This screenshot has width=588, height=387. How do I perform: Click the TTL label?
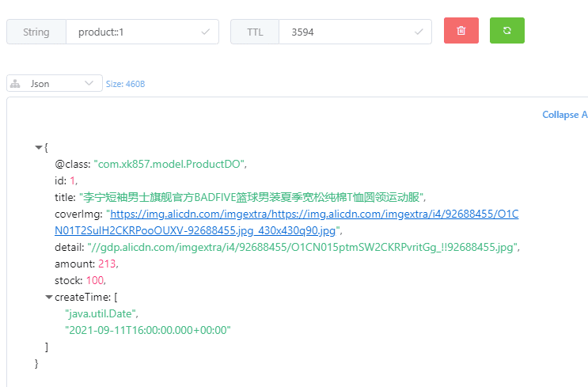(255, 32)
